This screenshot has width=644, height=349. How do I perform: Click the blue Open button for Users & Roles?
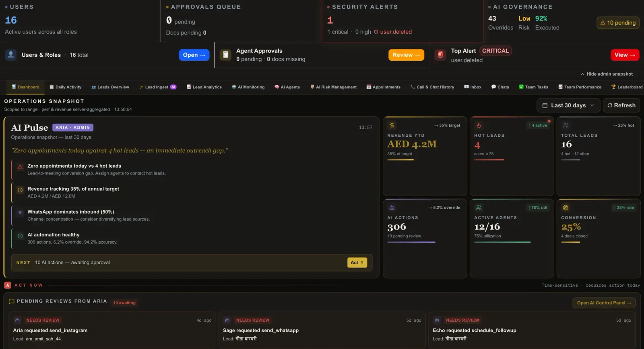[194, 55]
